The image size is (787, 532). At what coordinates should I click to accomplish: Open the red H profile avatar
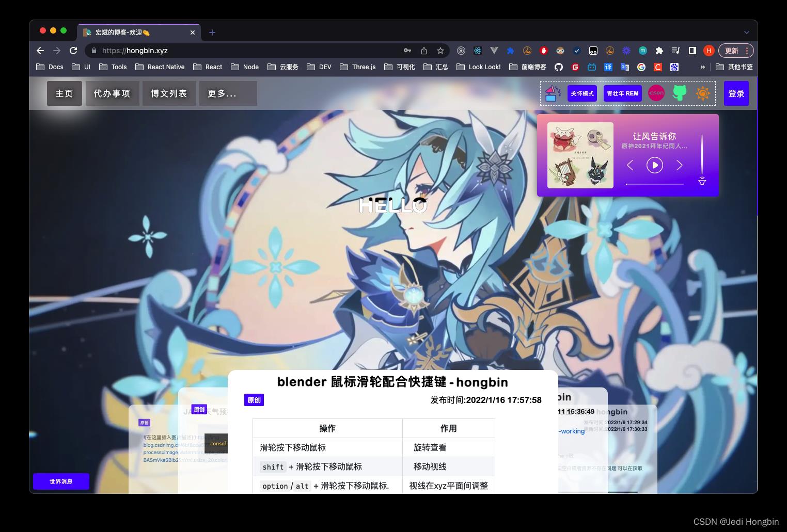coord(709,51)
